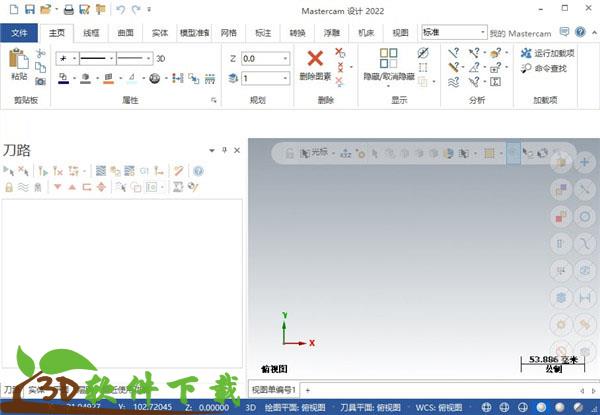Close the 刀路 panel
The height and width of the screenshot is (415, 600).
pos(237,150)
